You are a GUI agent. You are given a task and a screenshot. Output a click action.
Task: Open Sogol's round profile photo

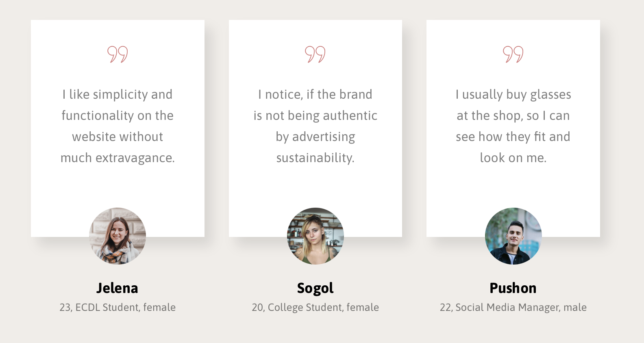click(x=315, y=236)
